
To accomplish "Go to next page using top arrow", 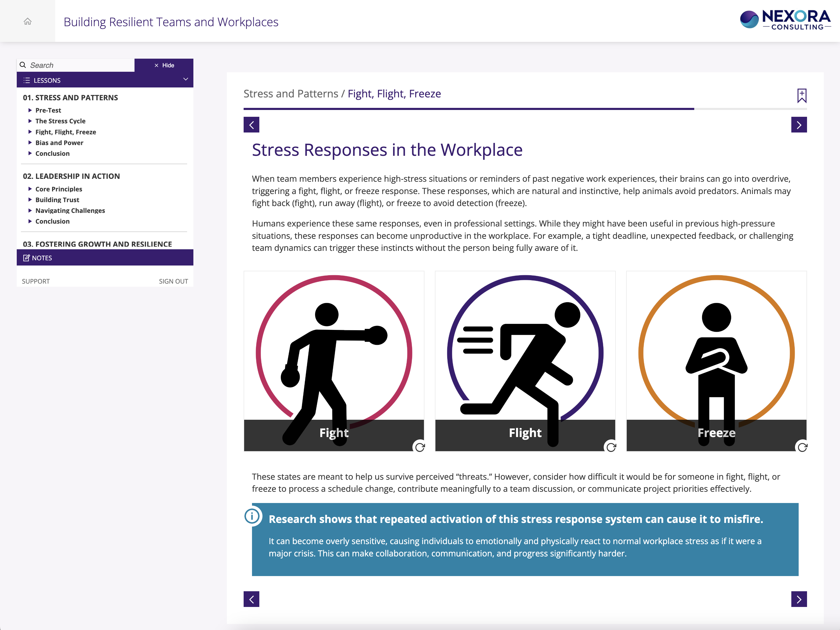I will coord(799,125).
